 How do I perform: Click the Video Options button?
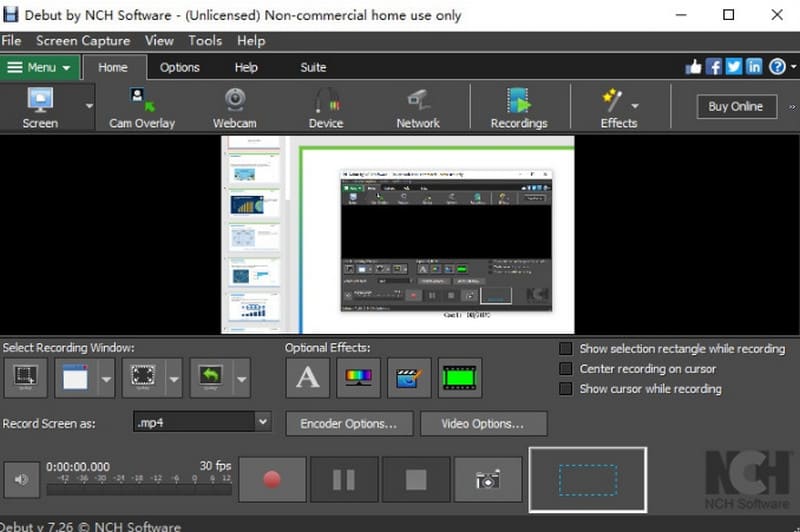coord(483,424)
